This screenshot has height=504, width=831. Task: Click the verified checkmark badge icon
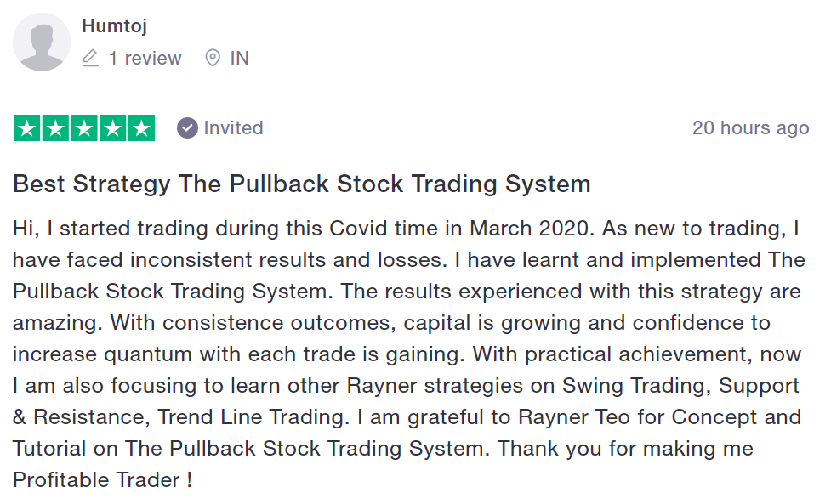(x=187, y=128)
